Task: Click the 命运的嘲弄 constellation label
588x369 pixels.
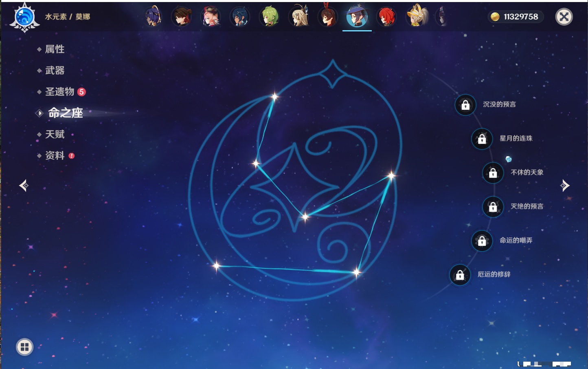Action: click(x=516, y=241)
